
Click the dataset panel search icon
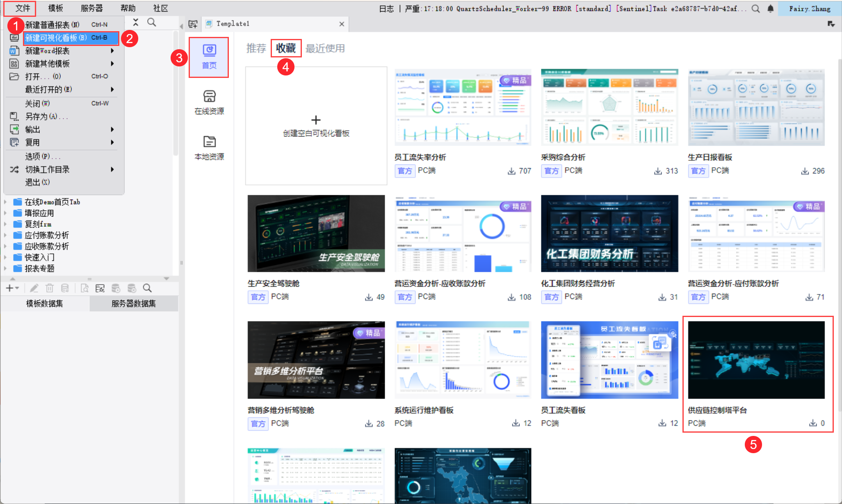coord(147,288)
